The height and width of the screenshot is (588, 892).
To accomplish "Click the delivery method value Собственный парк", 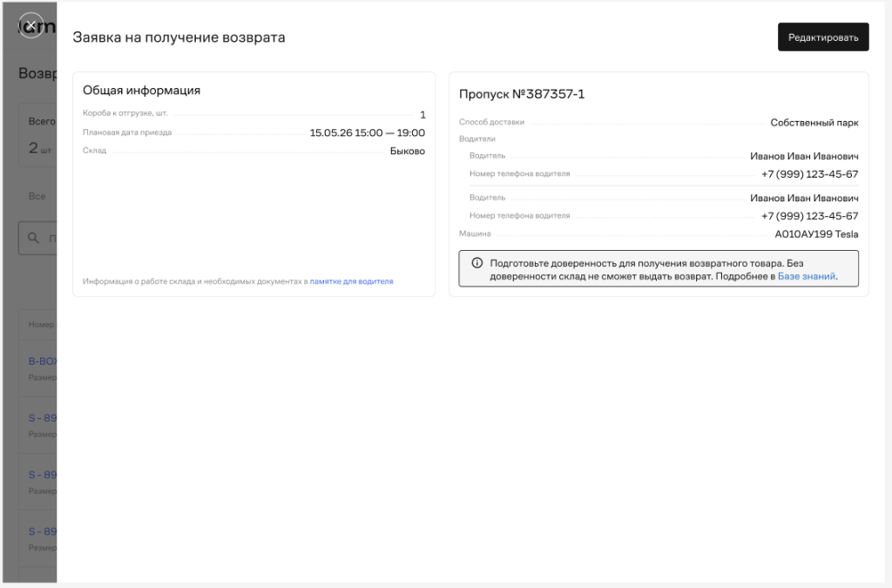I will (814, 122).
